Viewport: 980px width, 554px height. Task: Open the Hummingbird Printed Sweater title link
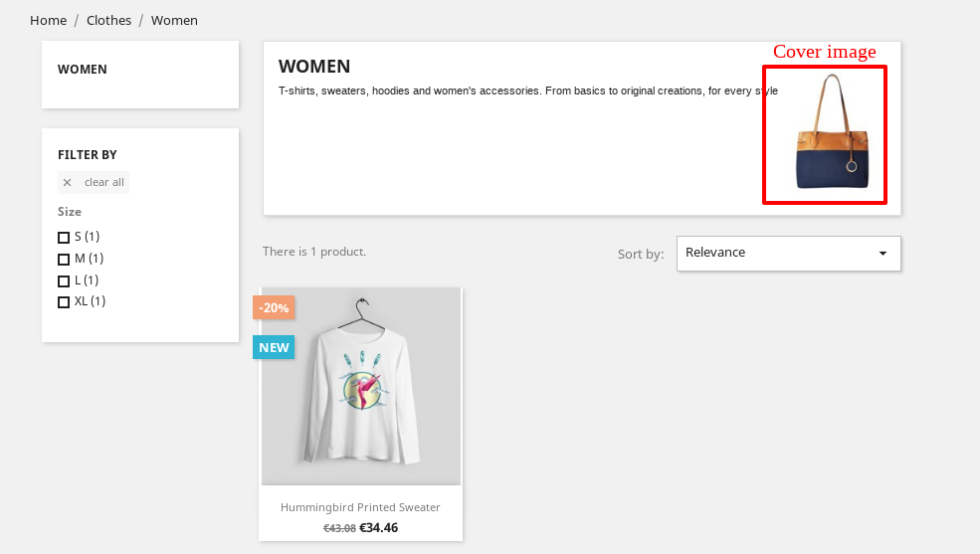click(360, 508)
